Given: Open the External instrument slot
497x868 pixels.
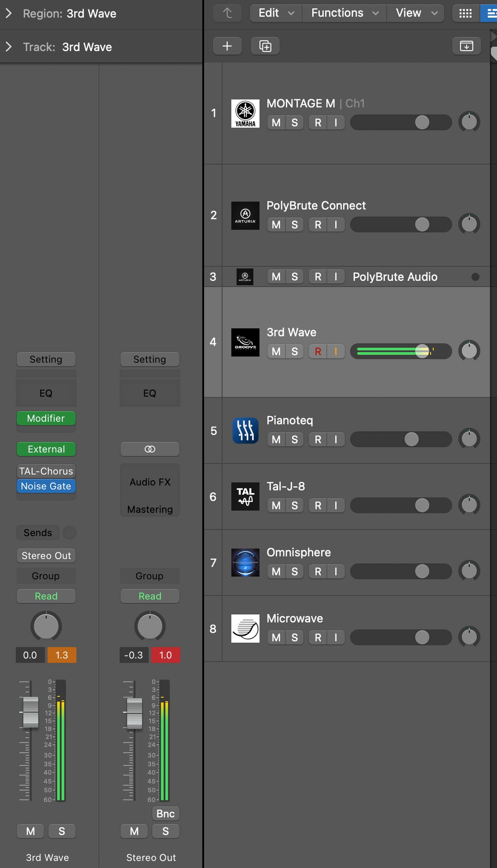Looking at the screenshot, I should click(x=46, y=449).
